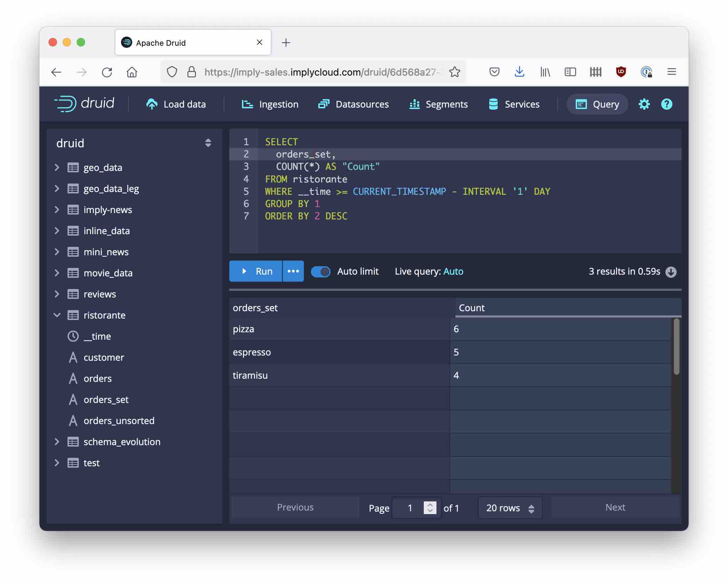Open Firefox downloads arrow icon
This screenshot has height=583, width=728.
tap(519, 72)
